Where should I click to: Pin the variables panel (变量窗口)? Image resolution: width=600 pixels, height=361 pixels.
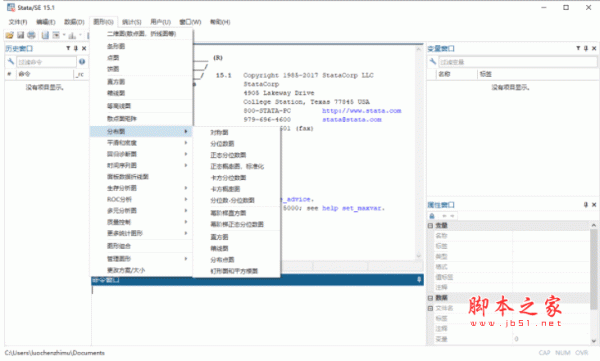(x=586, y=48)
